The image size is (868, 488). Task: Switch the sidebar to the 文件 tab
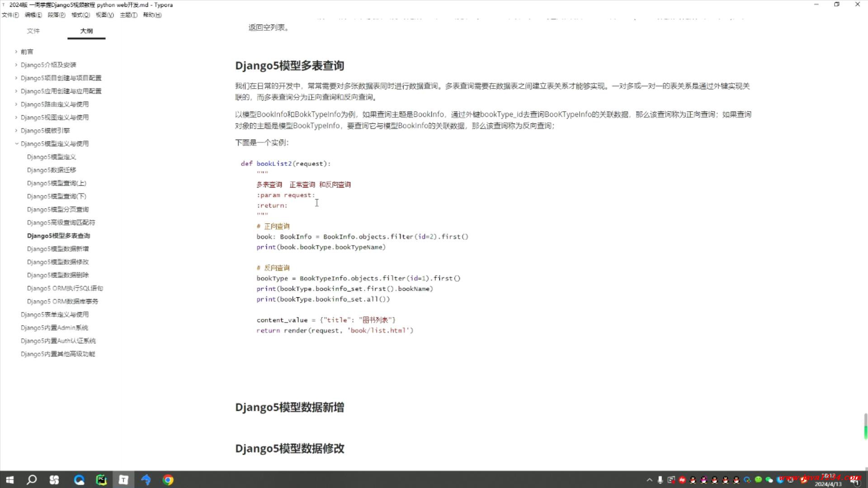pyautogui.click(x=33, y=31)
